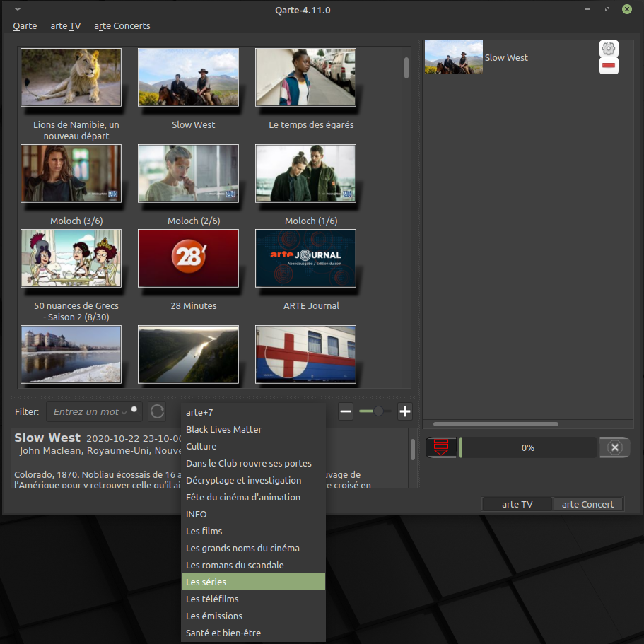This screenshot has height=644, width=644.
Task: Remove Slow West from download list
Action: click(608, 66)
